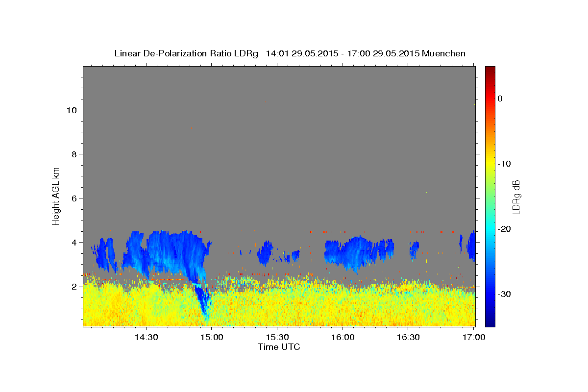Click the colorbar label '-20'
The height and width of the screenshot is (392, 588).
[x=505, y=229]
